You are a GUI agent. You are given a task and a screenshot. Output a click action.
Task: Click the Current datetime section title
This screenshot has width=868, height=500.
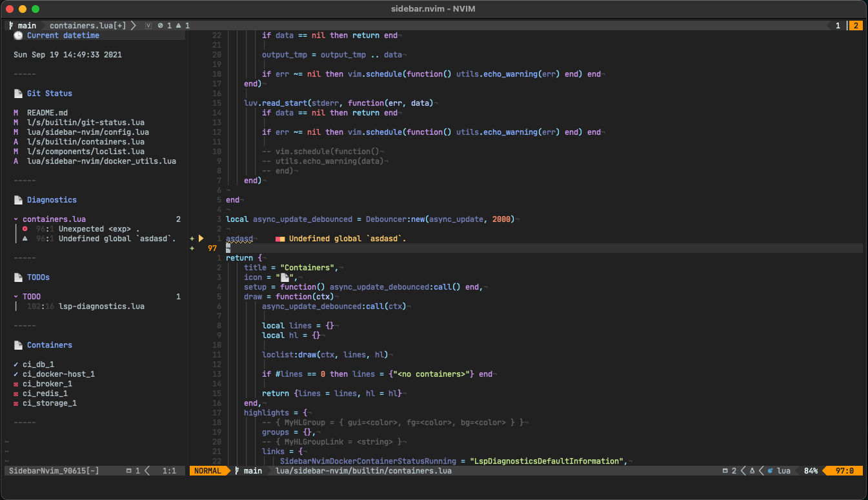(x=63, y=35)
